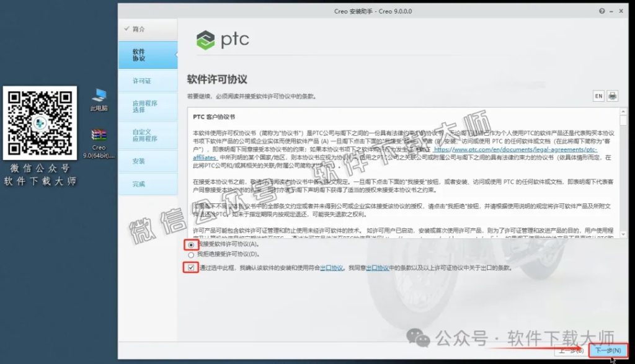Open the 安装 step
Image resolution: width=635 pixels, height=364 pixels.
click(x=148, y=161)
